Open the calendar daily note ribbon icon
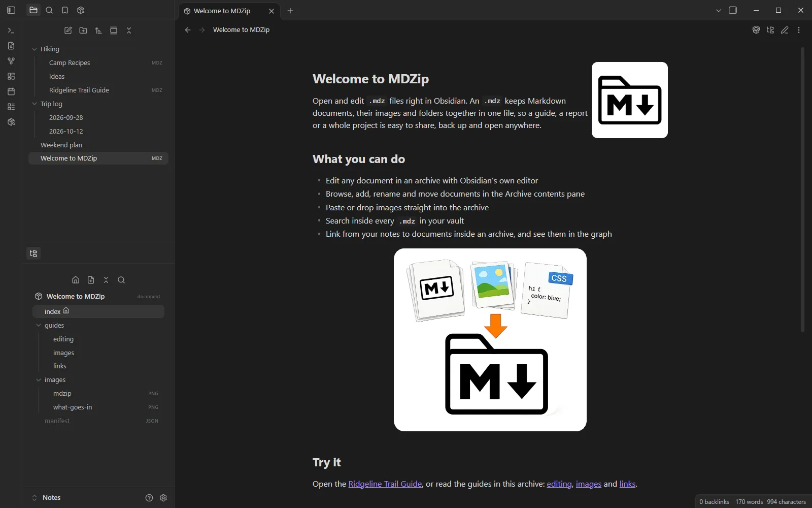812x508 pixels. [x=11, y=91]
